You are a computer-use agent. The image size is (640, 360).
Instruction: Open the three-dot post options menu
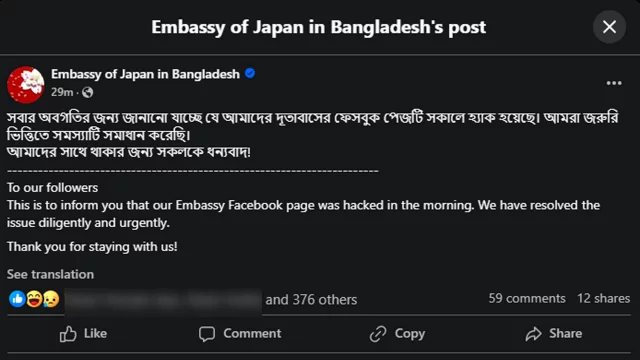[x=614, y=83]
